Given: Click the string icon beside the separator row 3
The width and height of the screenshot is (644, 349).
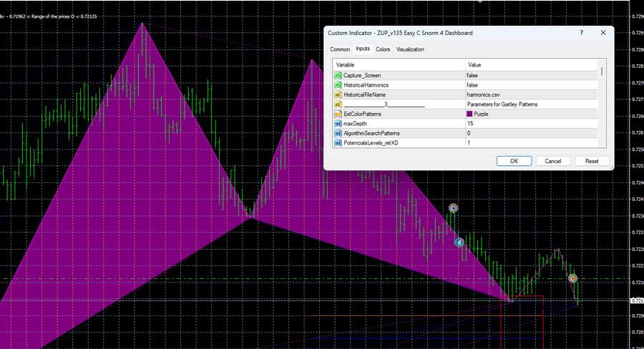Looking at the screenshot, I should click(x=338, y=104).
